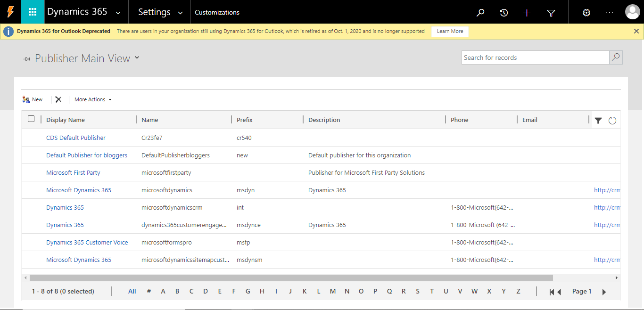Expand the Settings dropdown chevron
This screenshot has height=310, width=644.
coord(180,13)
